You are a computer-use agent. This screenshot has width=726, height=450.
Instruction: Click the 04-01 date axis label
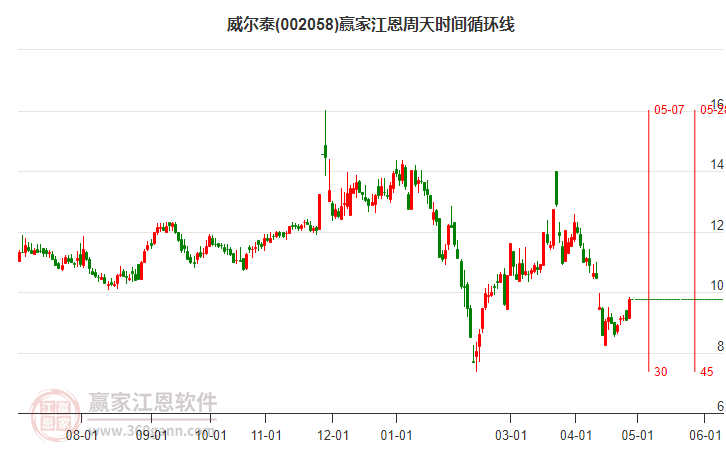[576, 435]
